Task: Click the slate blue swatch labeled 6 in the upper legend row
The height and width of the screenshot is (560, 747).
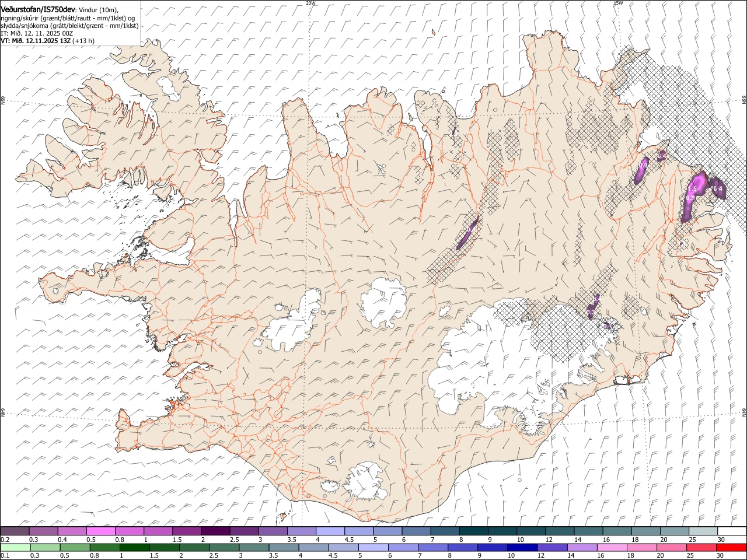Action: (x=415, y=531)
